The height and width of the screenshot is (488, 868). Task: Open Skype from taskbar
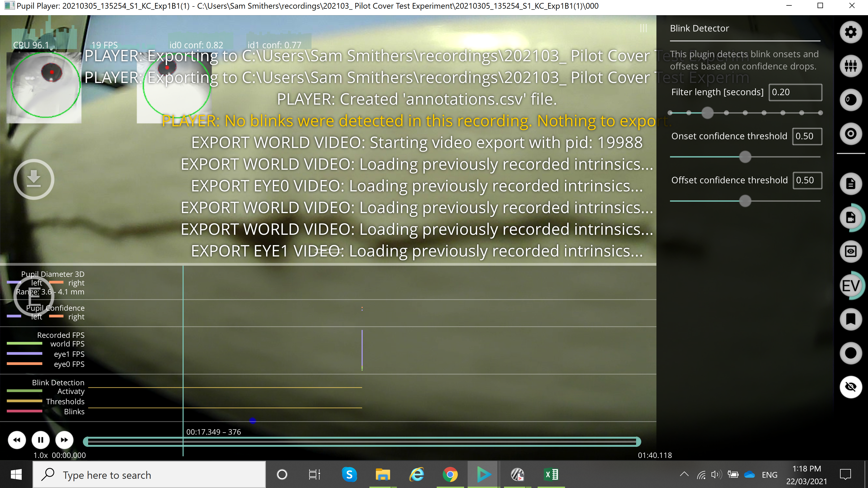(349, 475)
